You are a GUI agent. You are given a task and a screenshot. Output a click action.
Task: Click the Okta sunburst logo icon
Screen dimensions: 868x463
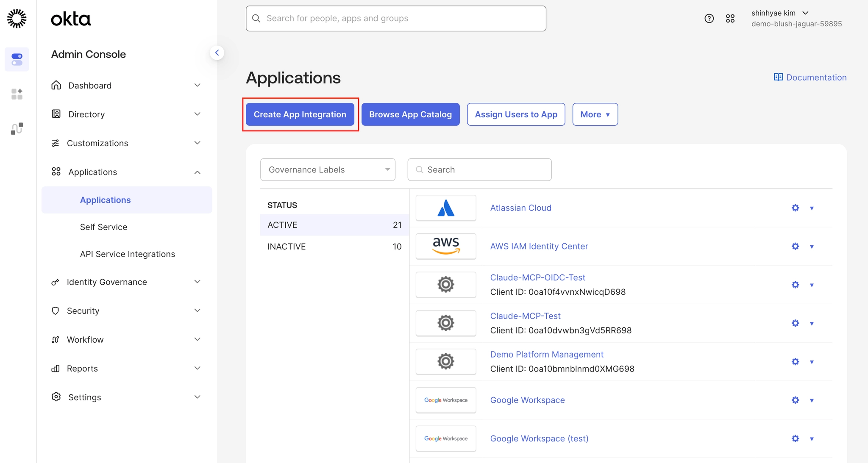pyautogui.click(x=17, y=19)
